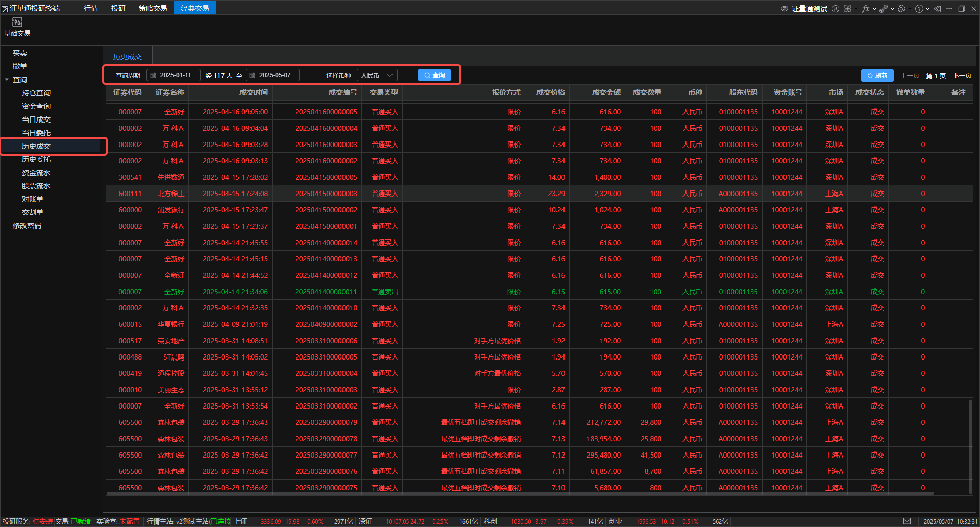
Task: Open 对账单 in the sidebar
Action: (x=33, y=199)
